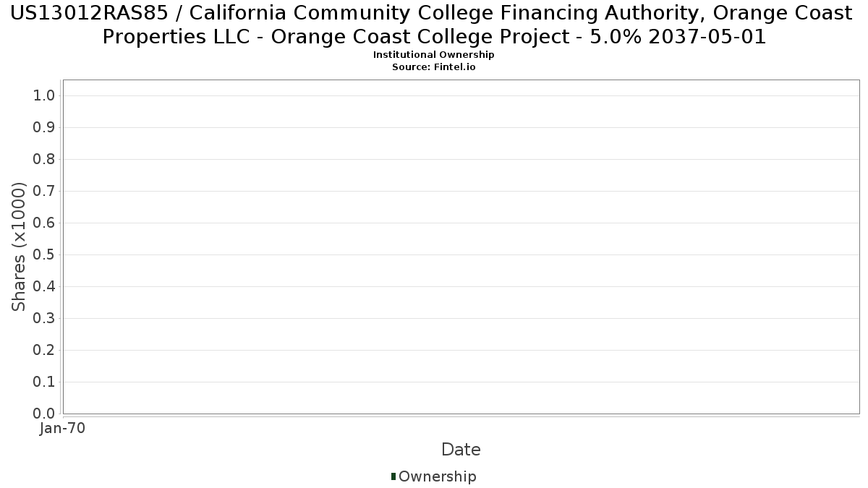The image size is (868, 488).
Task: Click the 0.2 y-axis tick label
Action: pyautogui.click(x=45, y=351)
